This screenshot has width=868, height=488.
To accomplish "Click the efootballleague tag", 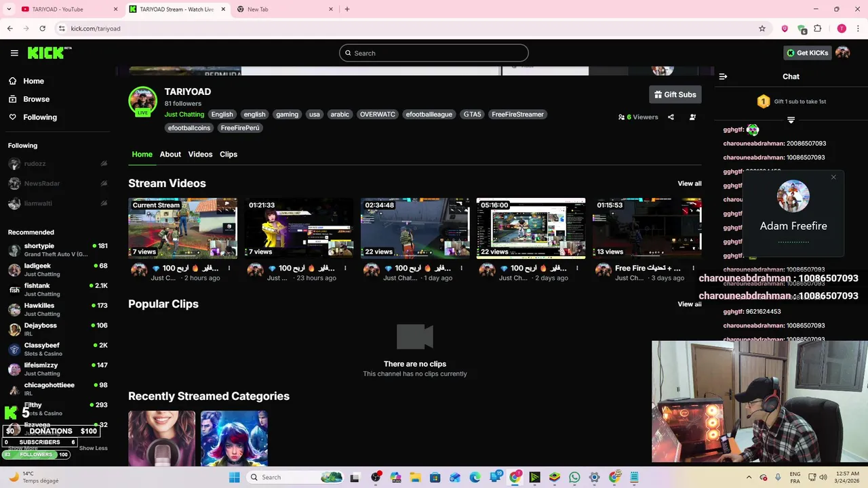I will pos(429,115).
